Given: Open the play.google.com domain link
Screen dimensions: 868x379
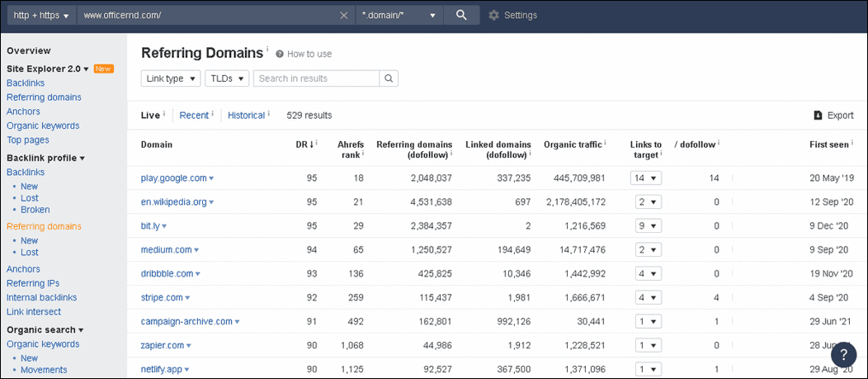Looking at the screenshot, I should pos(174,178).
